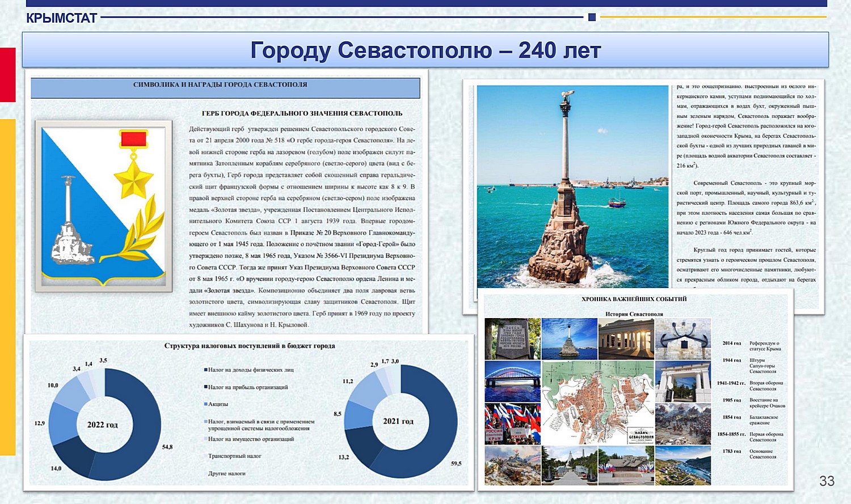Open the white arch gate thumbnail
This screenshot has height=504, width=851.
(683, 382)
